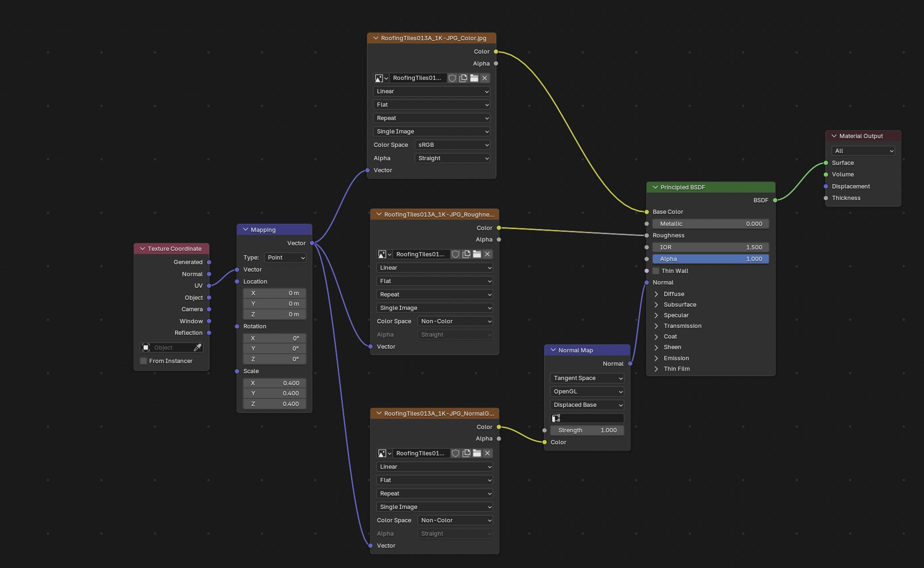This screenshot has width=924, height=568.
Task: Click fake user shield icon in Color texture node
Action: (452, 78)
